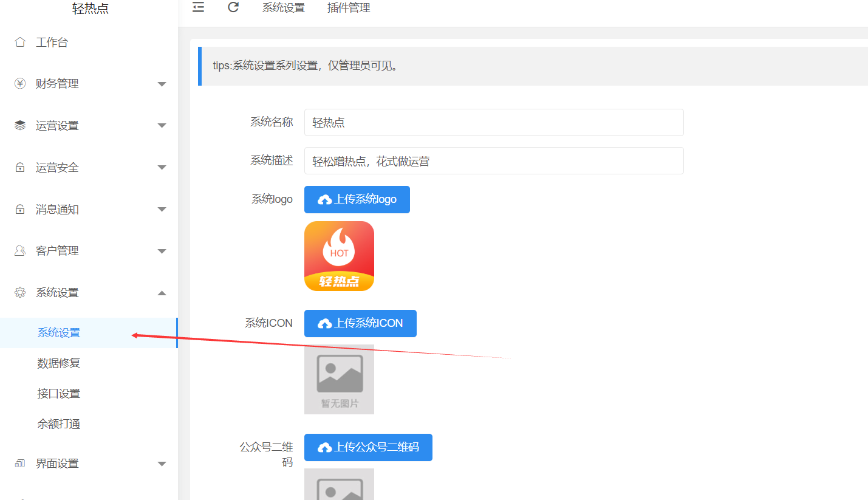
Task: Select 系统设置 submenu item in sidebar
Action: [x=89, y=333]
